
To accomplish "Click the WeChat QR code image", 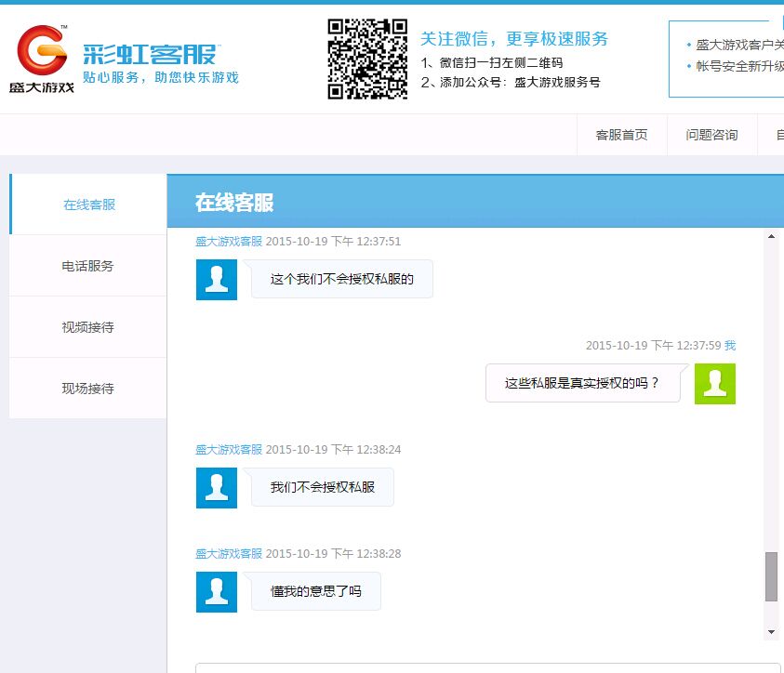I will (x=367, y=59).
